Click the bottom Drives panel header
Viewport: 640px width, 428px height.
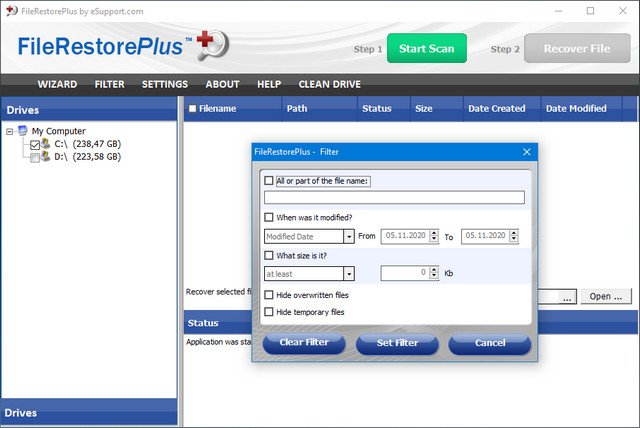[x=89, y=412]
